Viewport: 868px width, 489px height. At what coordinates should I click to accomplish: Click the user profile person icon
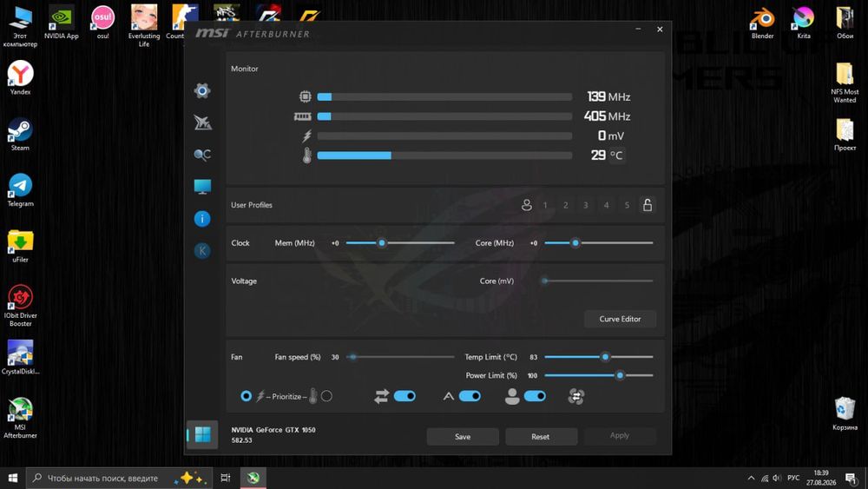click(527, 205)
